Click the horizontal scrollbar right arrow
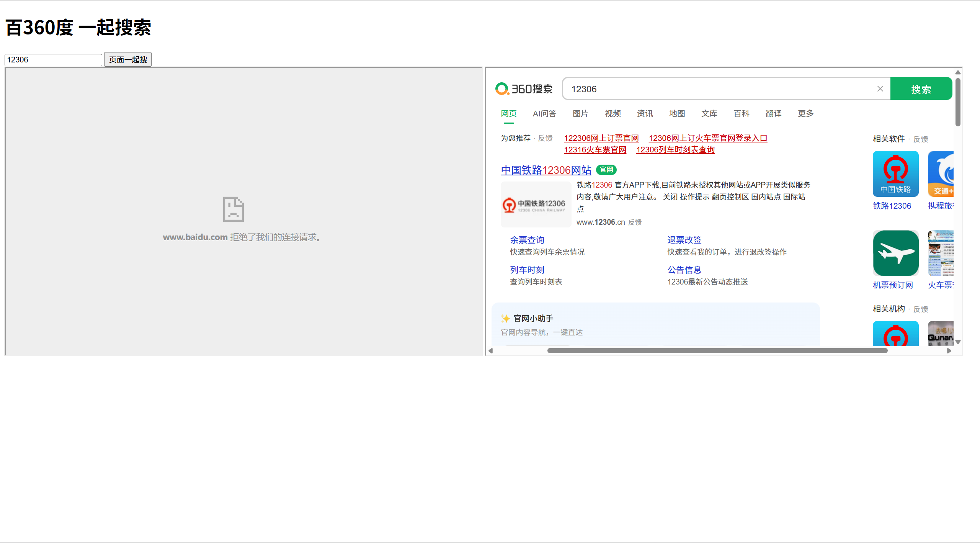This screenshot has height=543, width=980. [x=949, y=351]
